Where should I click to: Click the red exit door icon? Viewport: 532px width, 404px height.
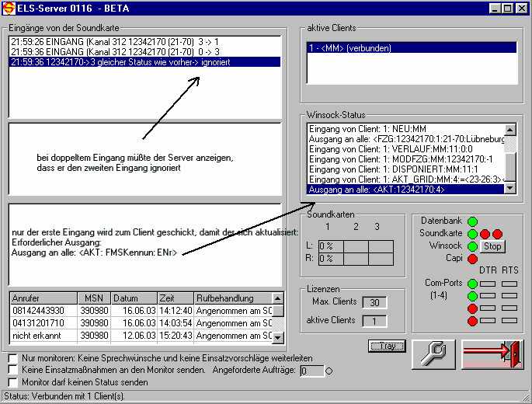(492, 353)
